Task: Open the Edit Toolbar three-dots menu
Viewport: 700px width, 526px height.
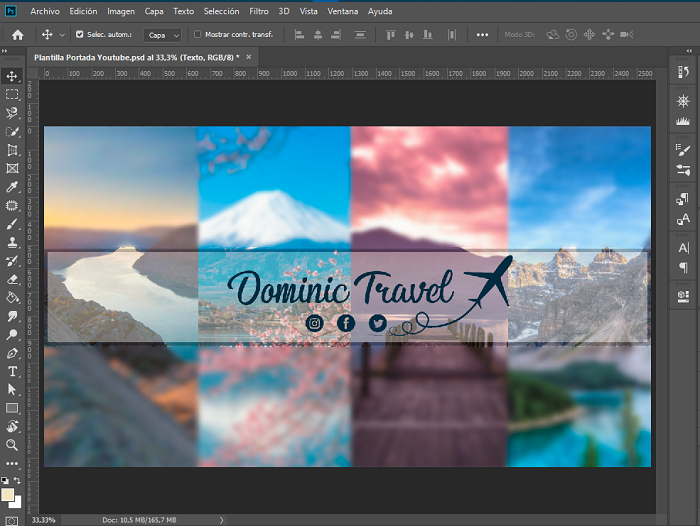Action: coord(12,463)
